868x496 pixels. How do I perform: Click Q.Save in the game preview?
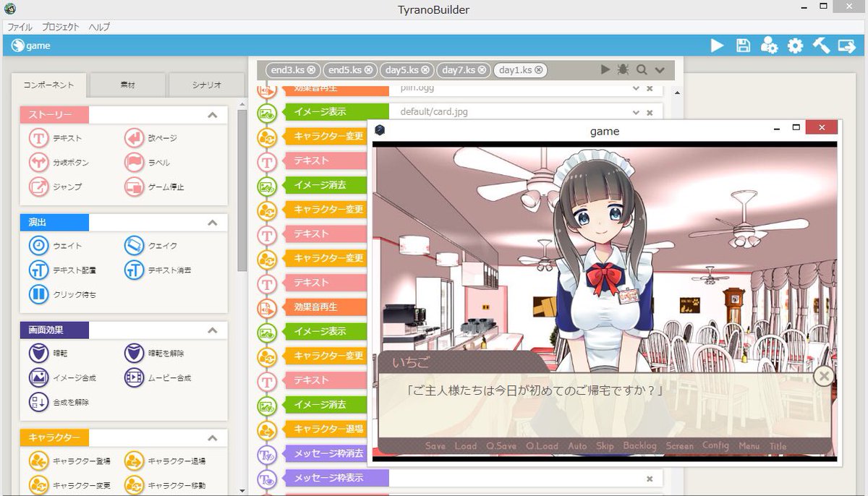click(x=501, y=446)
